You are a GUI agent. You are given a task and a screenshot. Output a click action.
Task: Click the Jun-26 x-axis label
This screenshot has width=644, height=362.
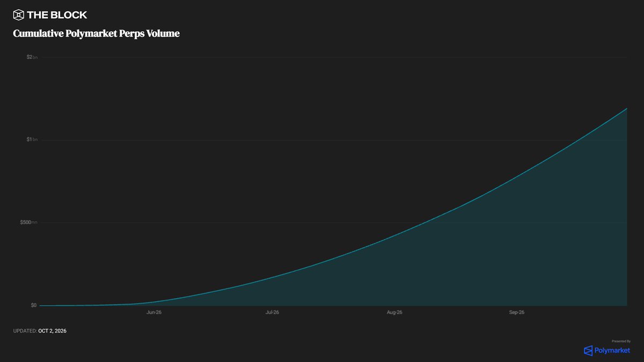[154, 312]
